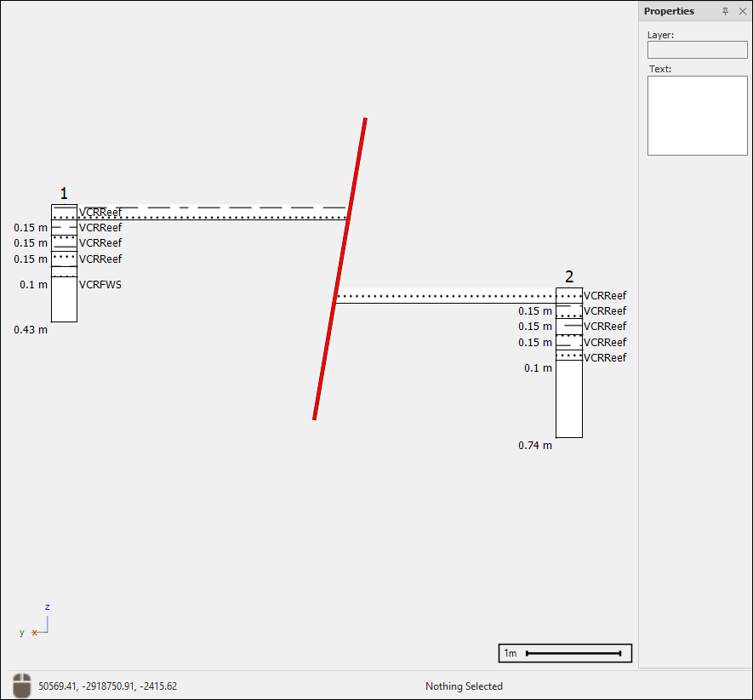Close the Properties panel
The height and width of the screenshot is (700, 753).
pyautogui.click(x=742, y=11)
